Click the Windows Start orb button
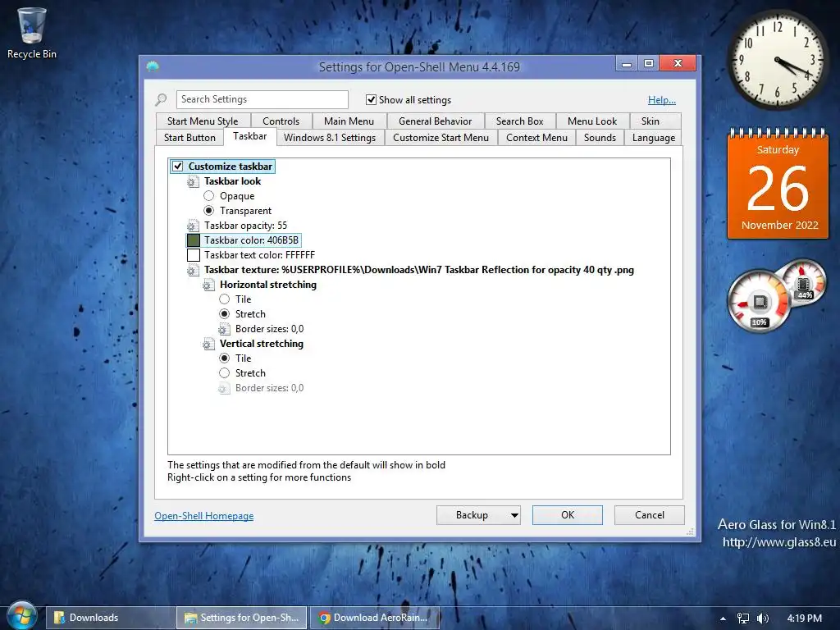 [x=21, y=616]
